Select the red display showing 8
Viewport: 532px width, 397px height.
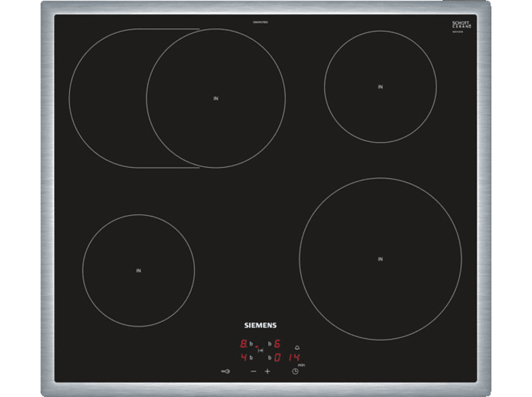click(x=244, y=344)
